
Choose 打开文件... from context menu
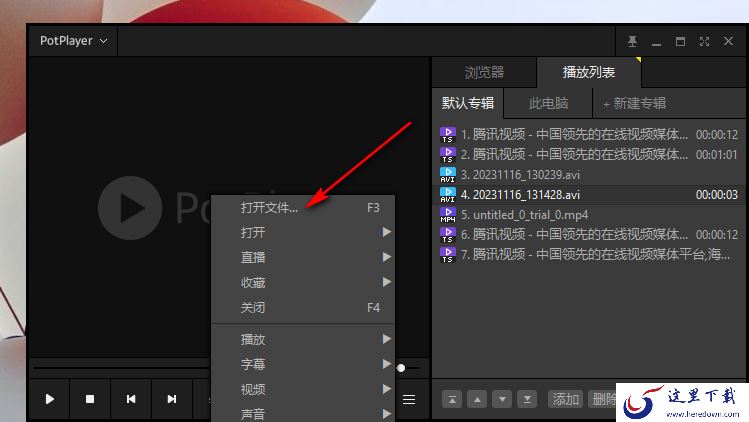[303, 208]
